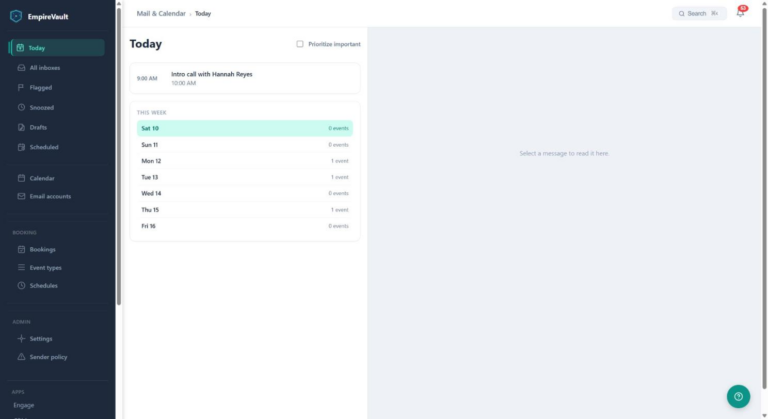Viewport: 768px width, 419px height.
Task: Click the Flagged flag icon
Action: tap(21, 87)
